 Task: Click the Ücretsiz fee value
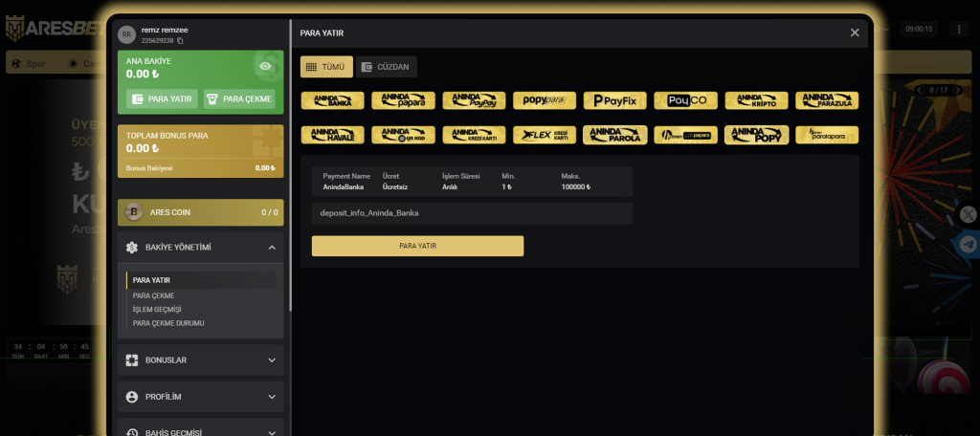click(395, 186)
